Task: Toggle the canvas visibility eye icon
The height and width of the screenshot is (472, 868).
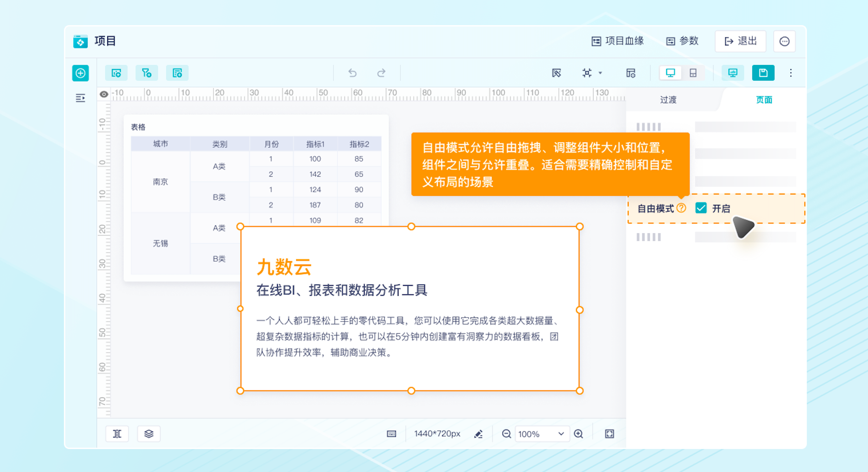Action: tap(104, 94)
